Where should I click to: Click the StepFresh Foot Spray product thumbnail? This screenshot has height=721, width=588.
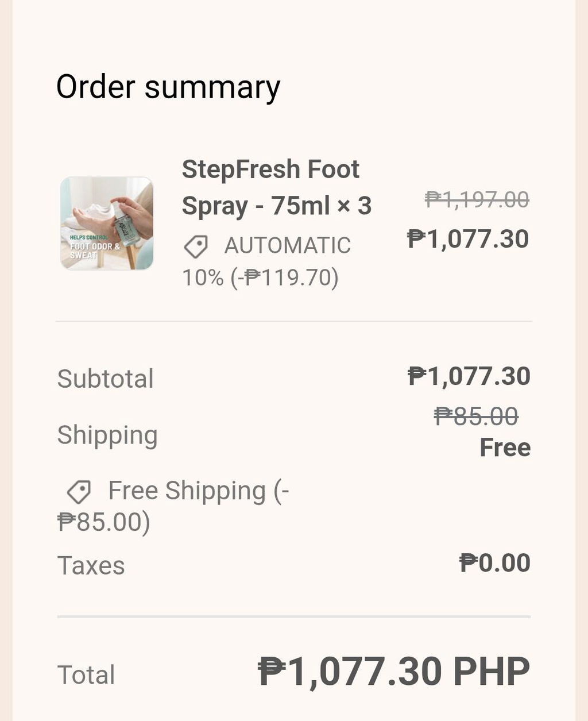pyautogui.click(x=107, y=223)
